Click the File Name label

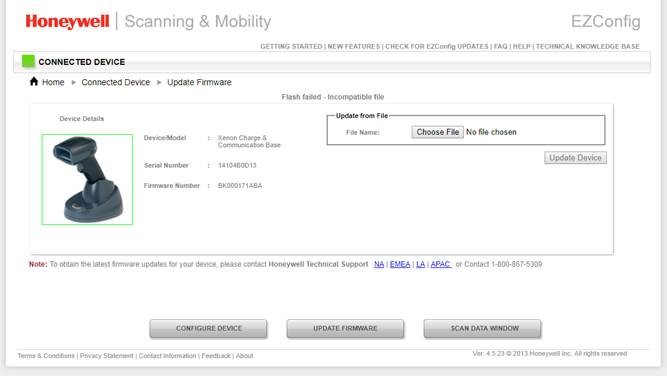tap(362, 132)
